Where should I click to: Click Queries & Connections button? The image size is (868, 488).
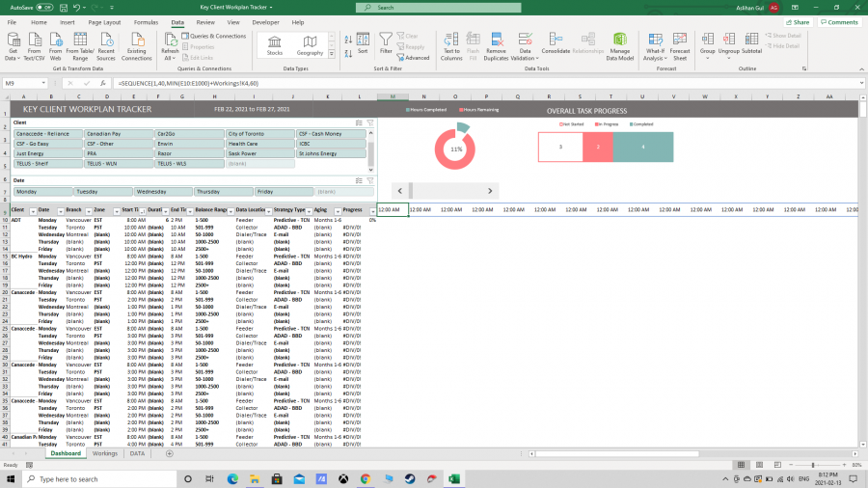214,36
